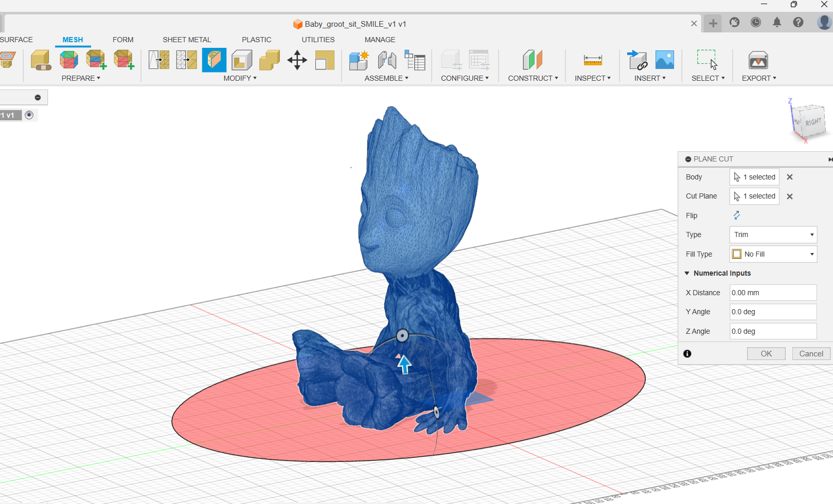Open the Offset Plane construct icon

533,60
